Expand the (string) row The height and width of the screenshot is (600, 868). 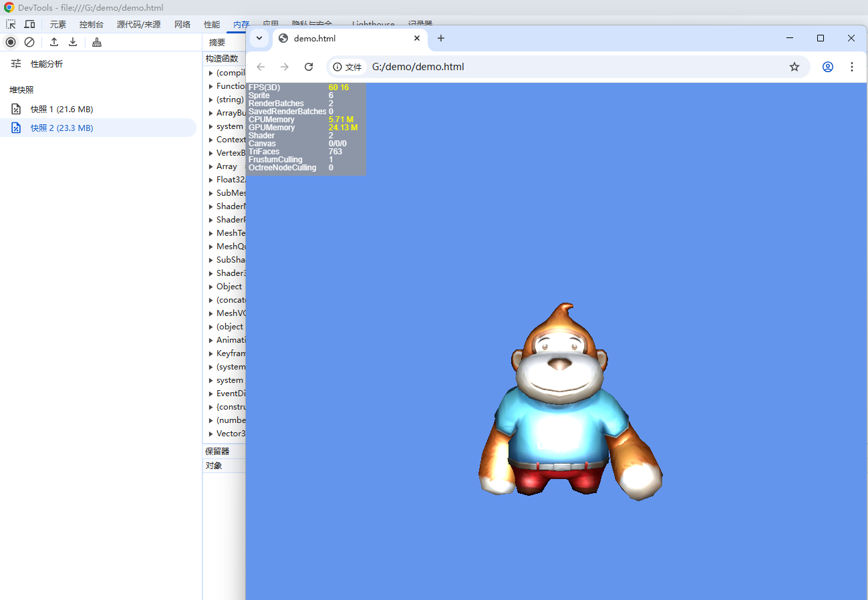point(210,100)
